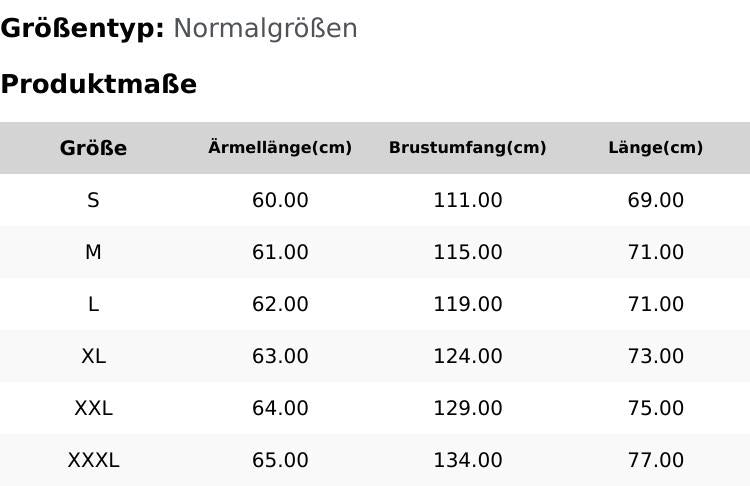This screenshot has width=750, height=486.
Task: Click the Größe column header
Action: coord(93,148)
